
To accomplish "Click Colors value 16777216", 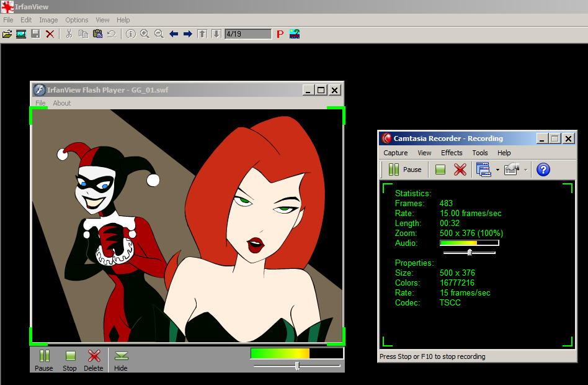I will (x=457, y=283).
